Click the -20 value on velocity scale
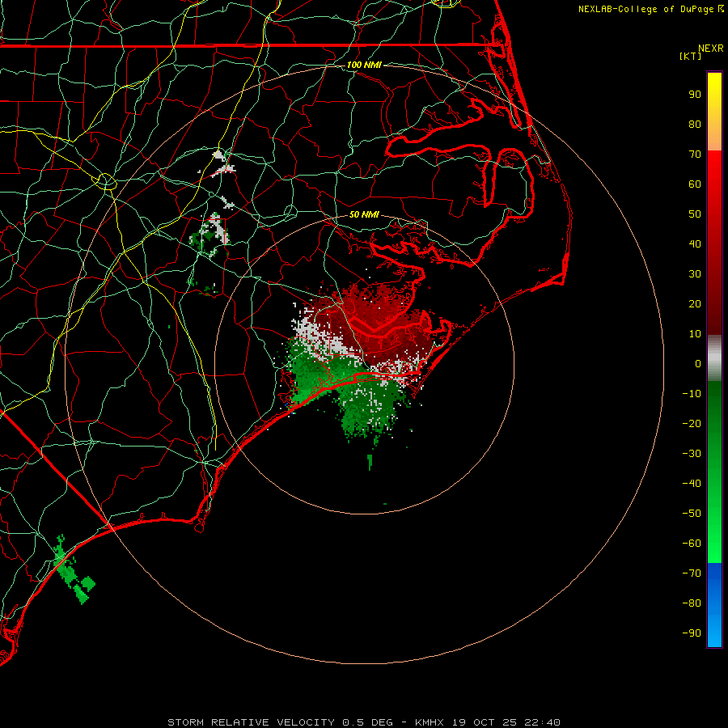The image size is (728, 728). point(692,423)
